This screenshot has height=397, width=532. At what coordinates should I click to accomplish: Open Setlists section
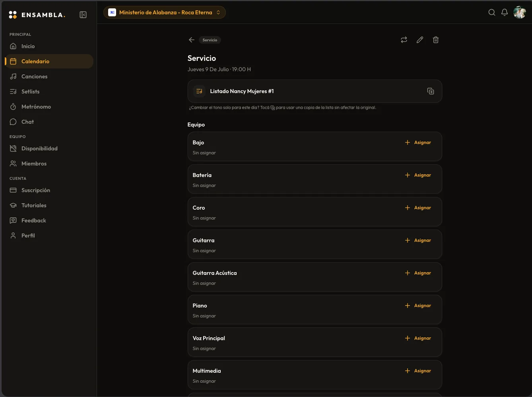(49, 91)
